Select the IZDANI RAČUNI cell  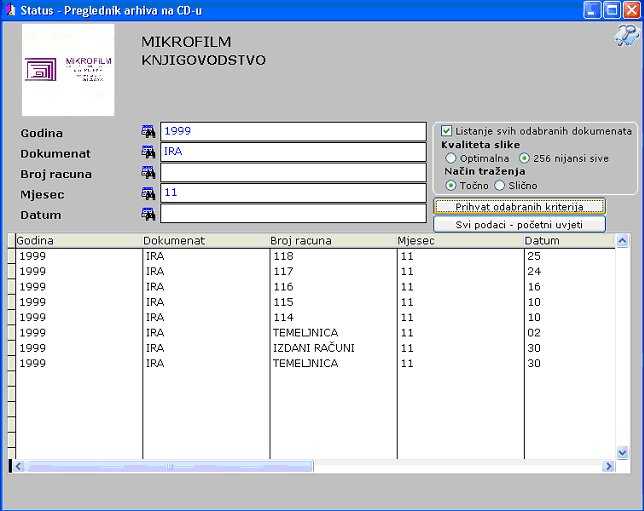334,348
